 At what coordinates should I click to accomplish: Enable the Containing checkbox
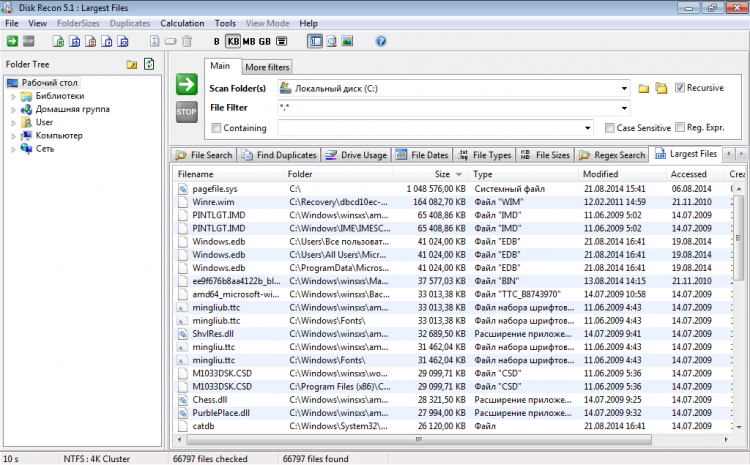click(x=216, y=128)
